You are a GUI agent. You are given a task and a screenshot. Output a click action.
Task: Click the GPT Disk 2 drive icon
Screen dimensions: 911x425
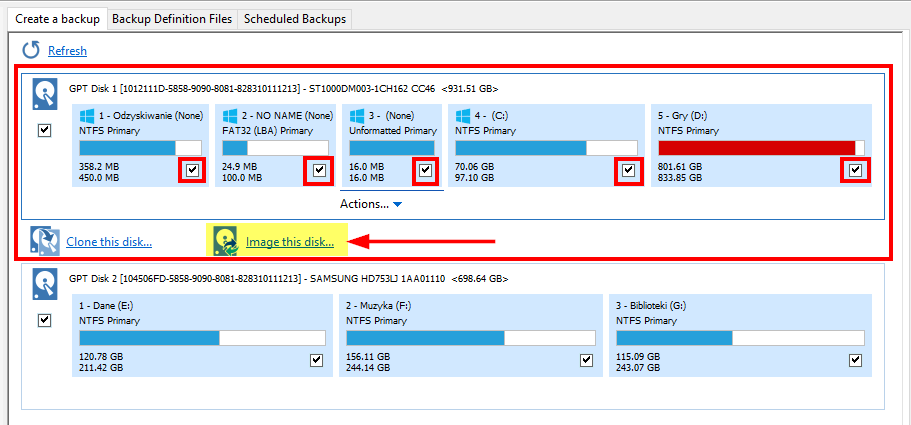pyautogui.click(x=45, y=279)
